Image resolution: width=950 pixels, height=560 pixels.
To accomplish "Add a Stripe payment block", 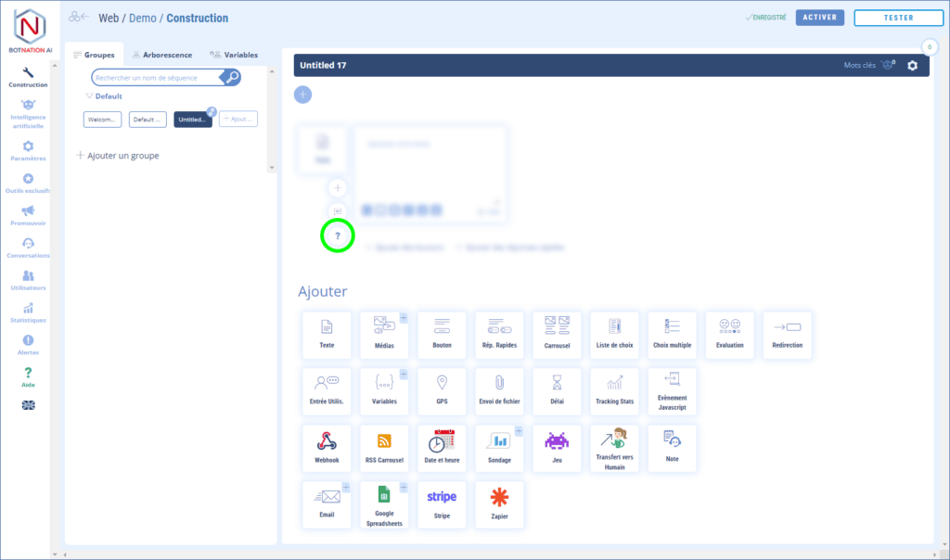I will (442, 504).
